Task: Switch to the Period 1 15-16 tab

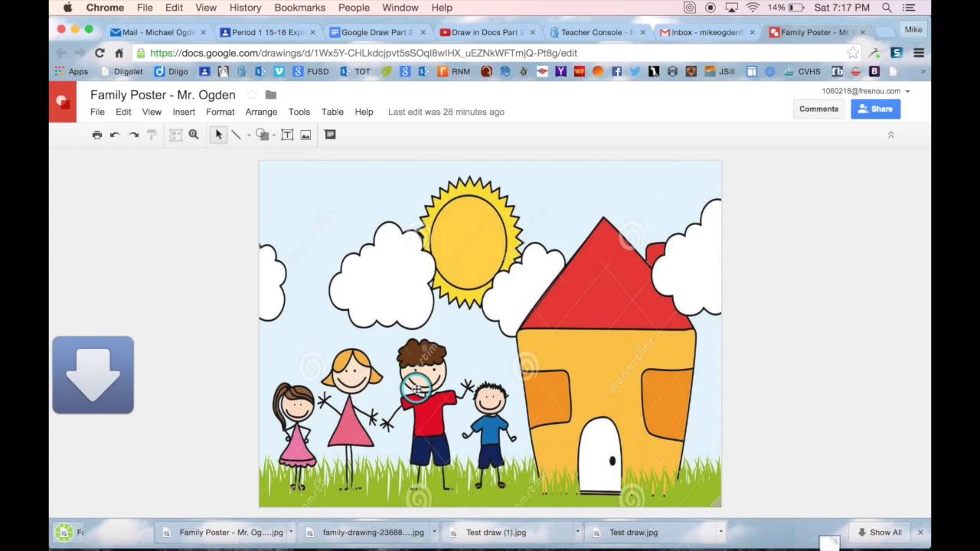Action: tap(267, 32)
